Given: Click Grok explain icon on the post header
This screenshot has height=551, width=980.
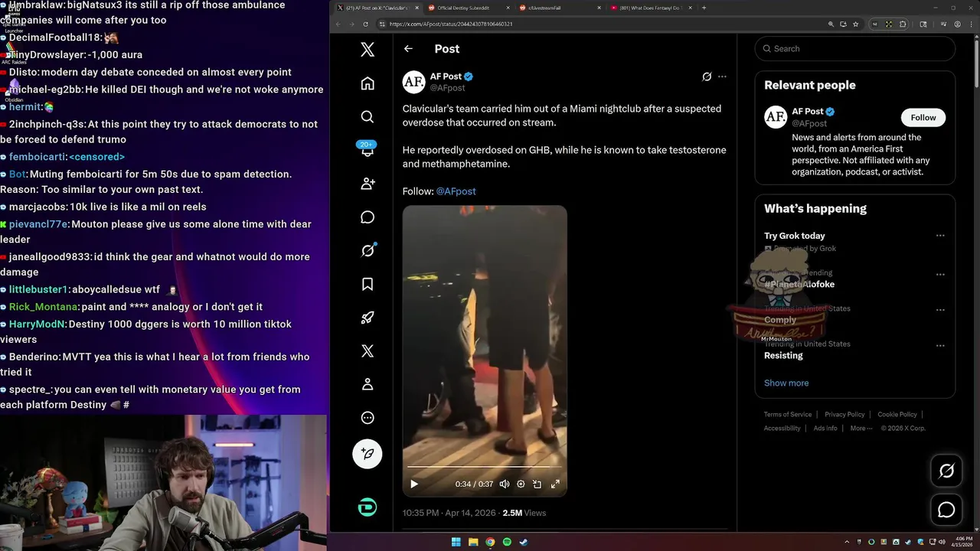Looking at the screenshot, I should [707, 77].
